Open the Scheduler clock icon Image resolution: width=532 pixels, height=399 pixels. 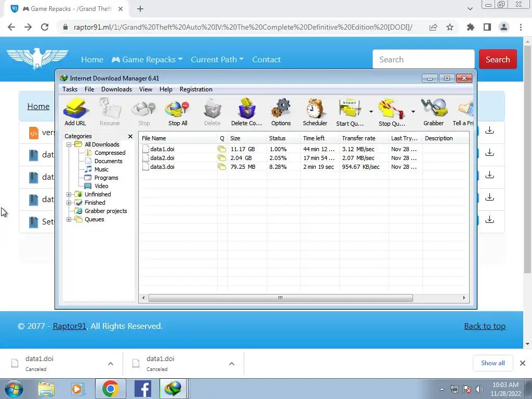pos(315,112)
